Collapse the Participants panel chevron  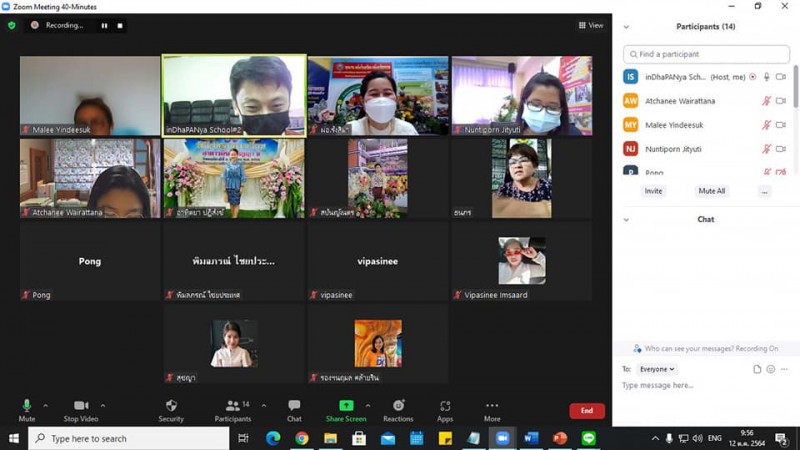[627, 27]
